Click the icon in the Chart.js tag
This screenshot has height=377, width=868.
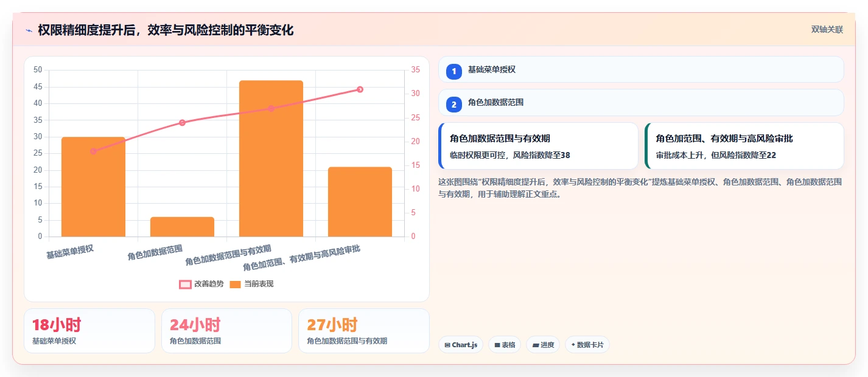click(447, 345)
